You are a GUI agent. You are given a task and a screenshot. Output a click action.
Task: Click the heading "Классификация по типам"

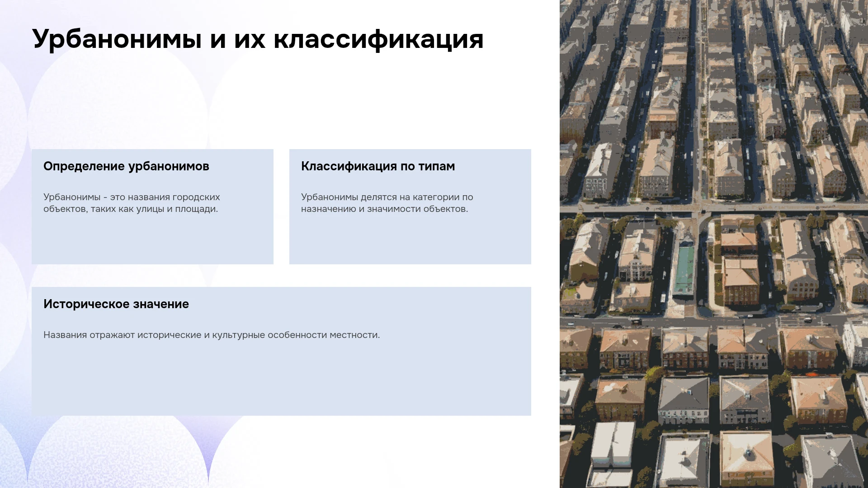[x=378, y=166]
